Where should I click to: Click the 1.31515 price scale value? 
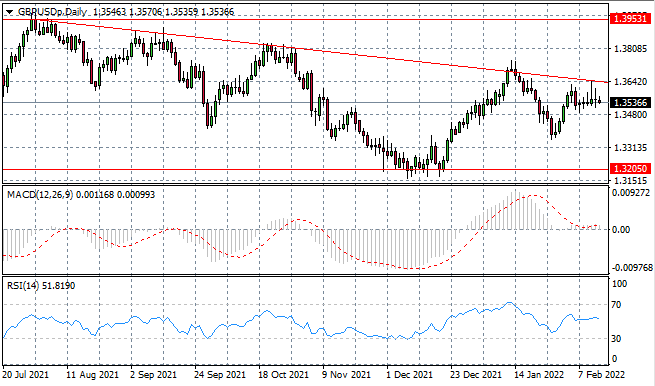tap(630, 180)
